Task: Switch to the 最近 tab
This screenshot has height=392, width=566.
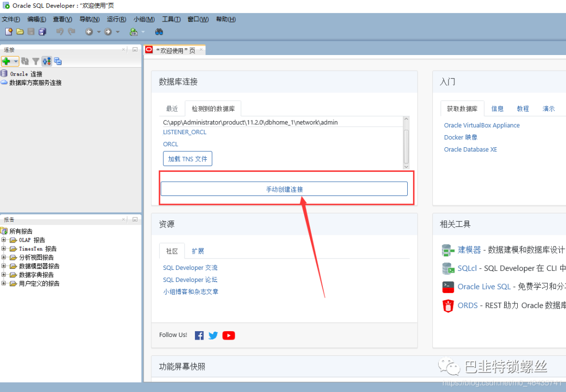Action: point(172,108)
